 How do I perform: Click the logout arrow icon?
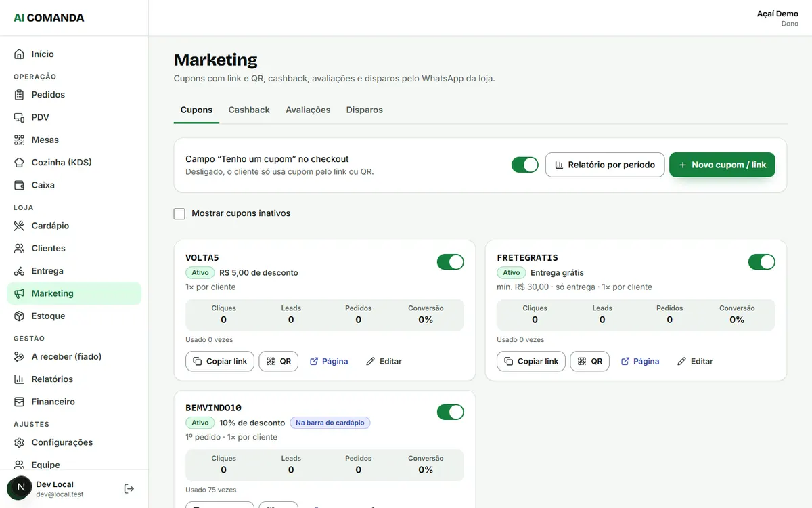[x=129, y=489]
